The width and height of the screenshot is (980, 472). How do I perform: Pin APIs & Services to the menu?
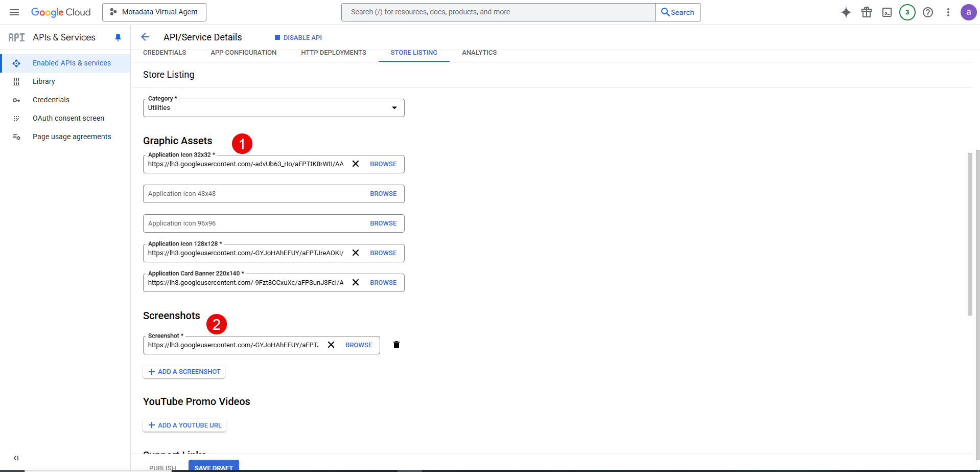tap(118, 37)
